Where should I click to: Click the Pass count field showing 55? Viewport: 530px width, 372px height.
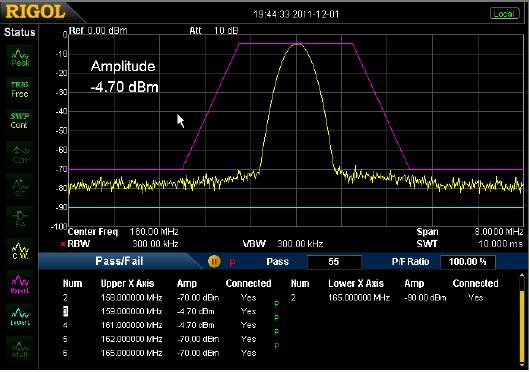334,262
